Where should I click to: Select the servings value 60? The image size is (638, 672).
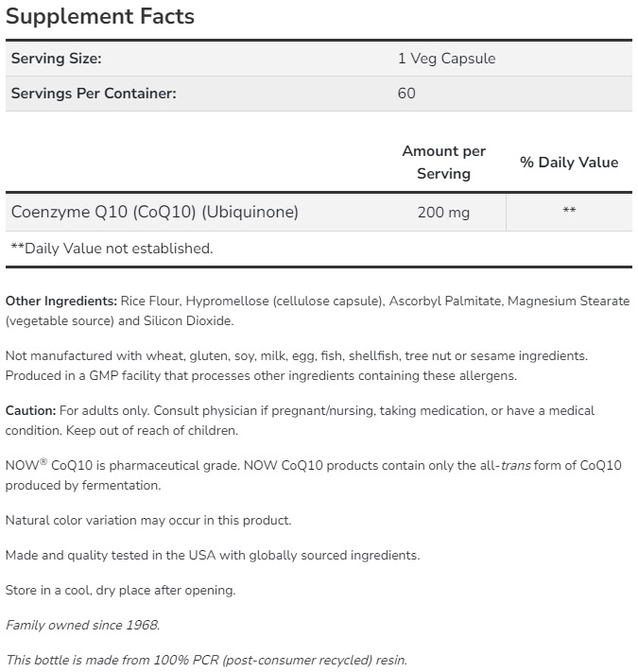coord(406,94)
